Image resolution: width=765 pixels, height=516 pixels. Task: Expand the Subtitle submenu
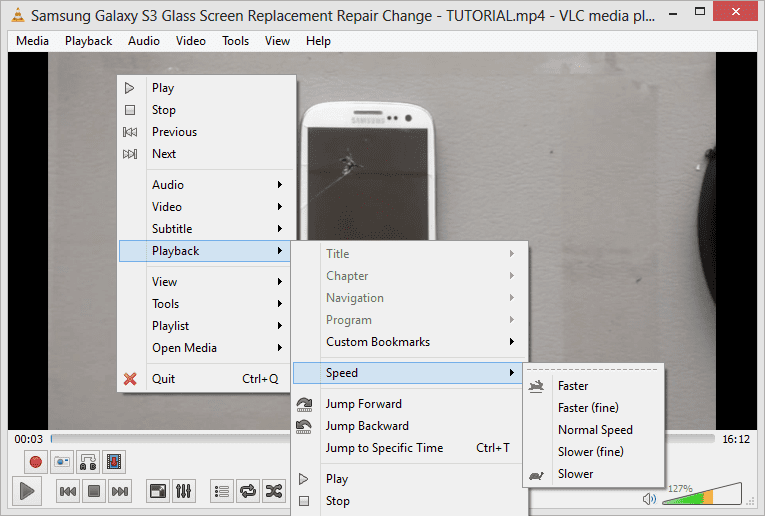click(x=207, y=228)
